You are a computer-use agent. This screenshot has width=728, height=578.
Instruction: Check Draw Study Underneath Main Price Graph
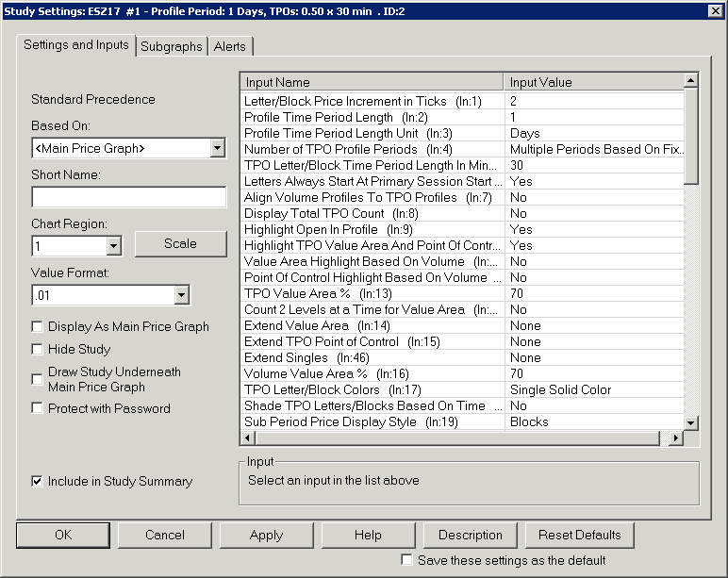point(37,379)
